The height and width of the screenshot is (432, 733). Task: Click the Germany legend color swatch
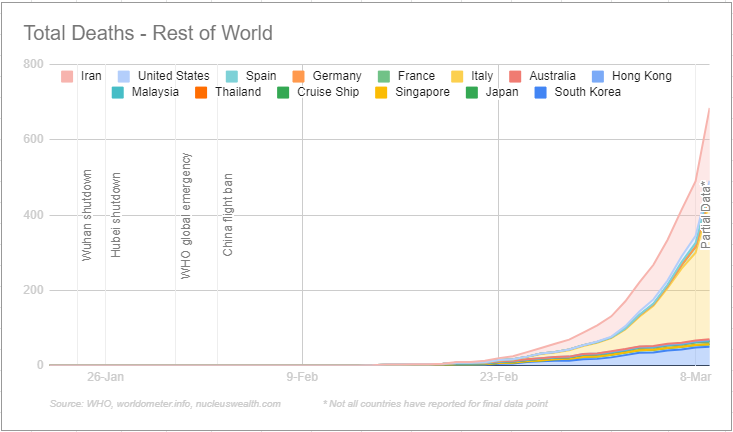pos(298,76)
